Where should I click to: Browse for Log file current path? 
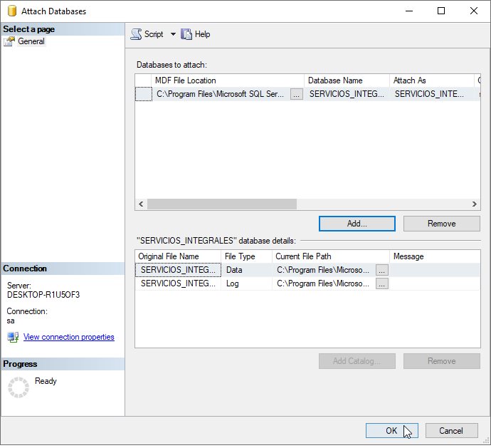tap(382, 283)
